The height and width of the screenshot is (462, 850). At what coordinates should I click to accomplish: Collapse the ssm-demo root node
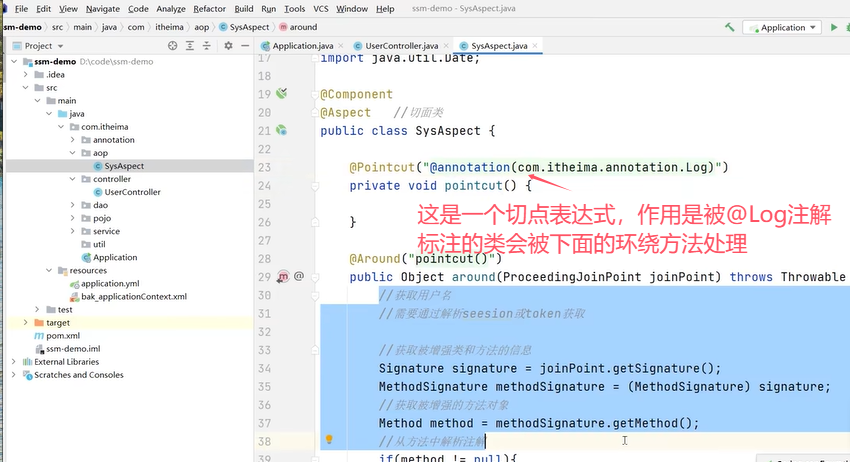coord(14,62)
